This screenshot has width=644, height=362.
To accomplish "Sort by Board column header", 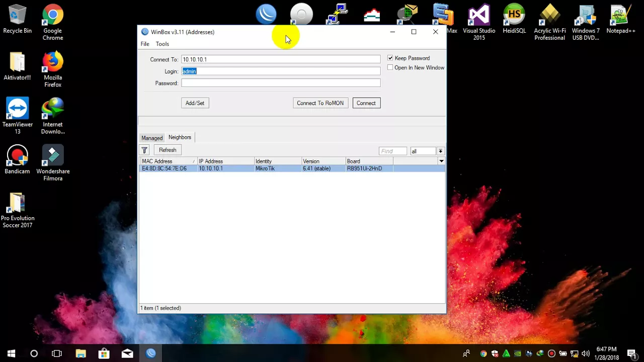I will pos(369,161).
